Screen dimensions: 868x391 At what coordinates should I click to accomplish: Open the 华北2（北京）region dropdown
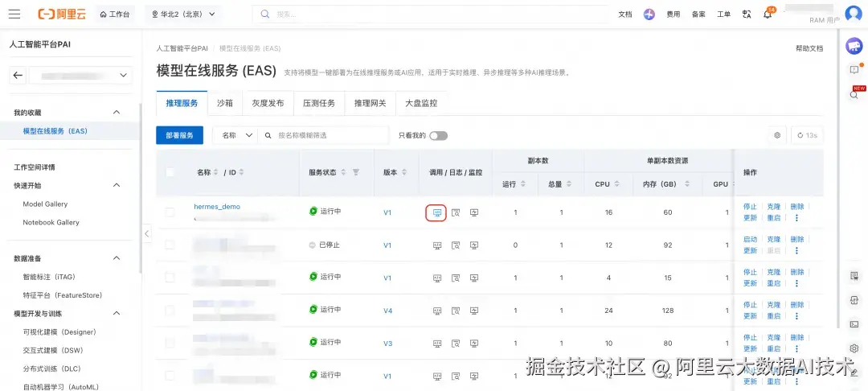tap(183, 14)
